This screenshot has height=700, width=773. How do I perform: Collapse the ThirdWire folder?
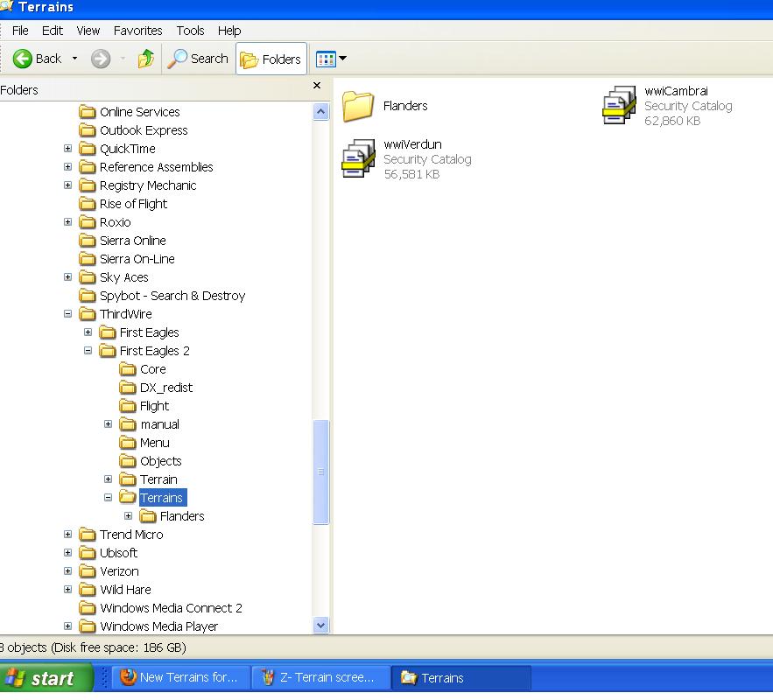tap(68, 314)
